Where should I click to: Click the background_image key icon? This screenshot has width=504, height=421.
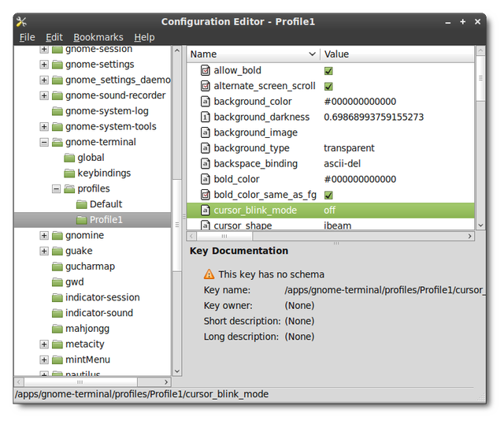point(206,132)
